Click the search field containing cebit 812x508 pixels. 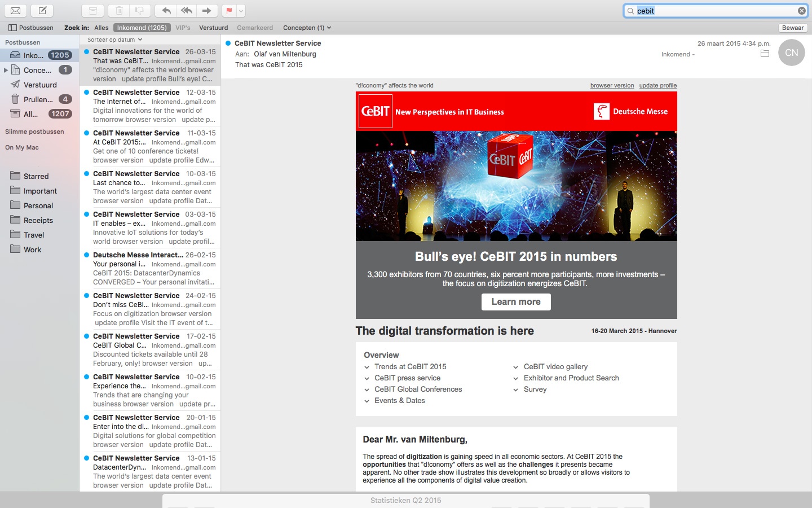click(716, 11)
